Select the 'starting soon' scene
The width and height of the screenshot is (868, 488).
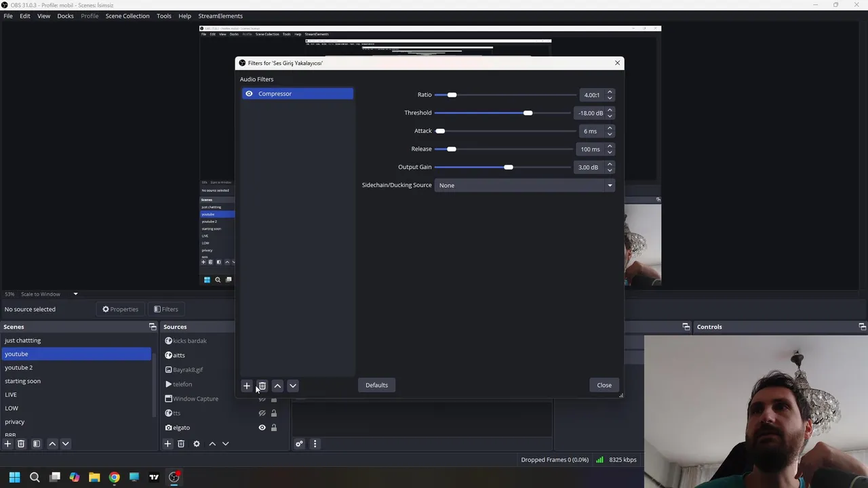[x=77, y=381]
